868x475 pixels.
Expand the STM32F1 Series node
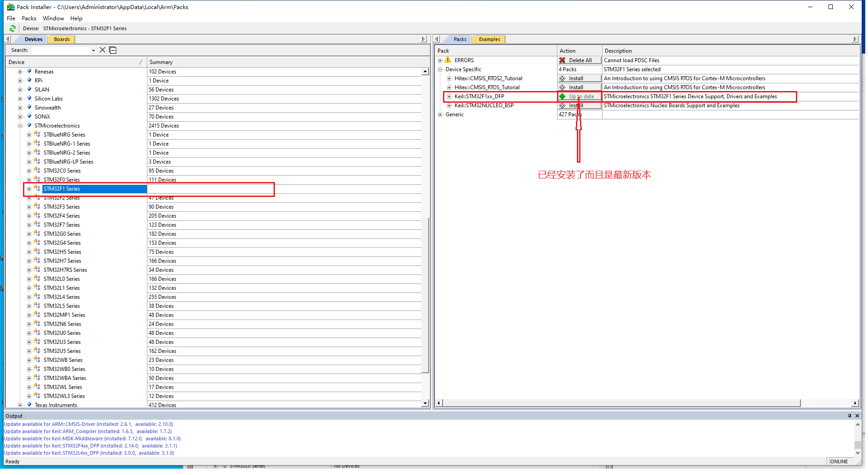(29, 189)
